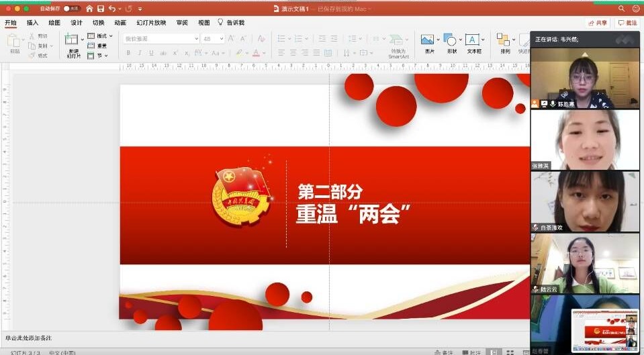Click the Home icon in title bar
This screenshot has height=355, width=644.
point(89,9)
